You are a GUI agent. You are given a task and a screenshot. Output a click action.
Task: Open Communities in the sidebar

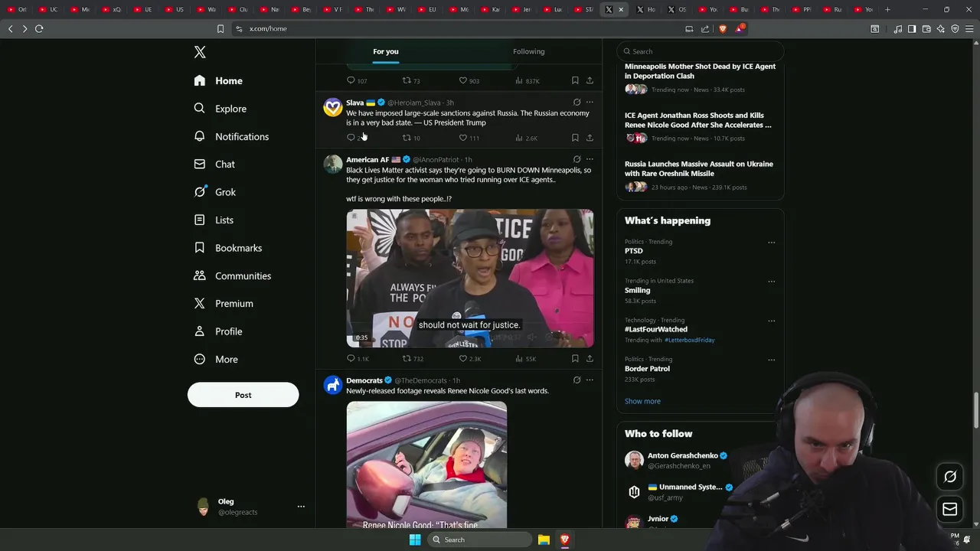233,275
